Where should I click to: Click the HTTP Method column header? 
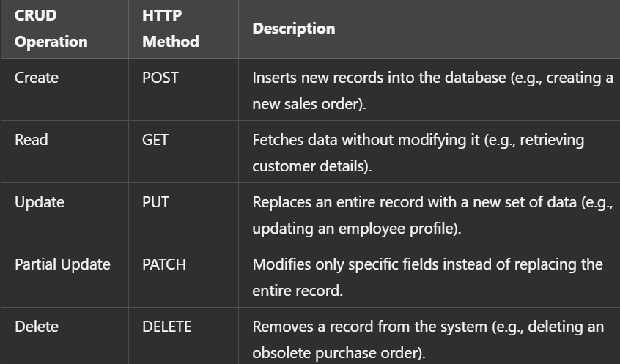click(170, 29)
